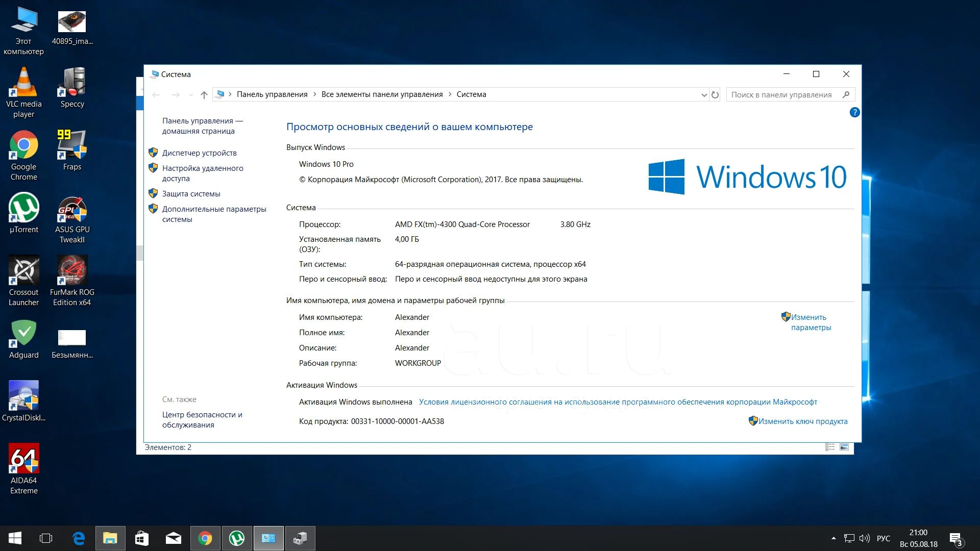Click the System control panel taskbar button
The image size is (980, 551).
pos(268,538)
